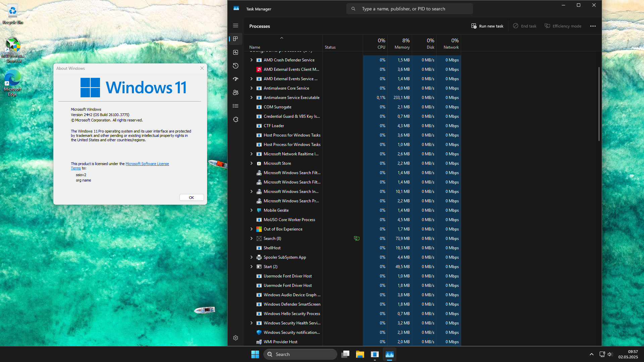Toggle the hamburger navigation menu
Image resolution: width=644 pixels, height=362 pixels.
click(x=236, y=25)
